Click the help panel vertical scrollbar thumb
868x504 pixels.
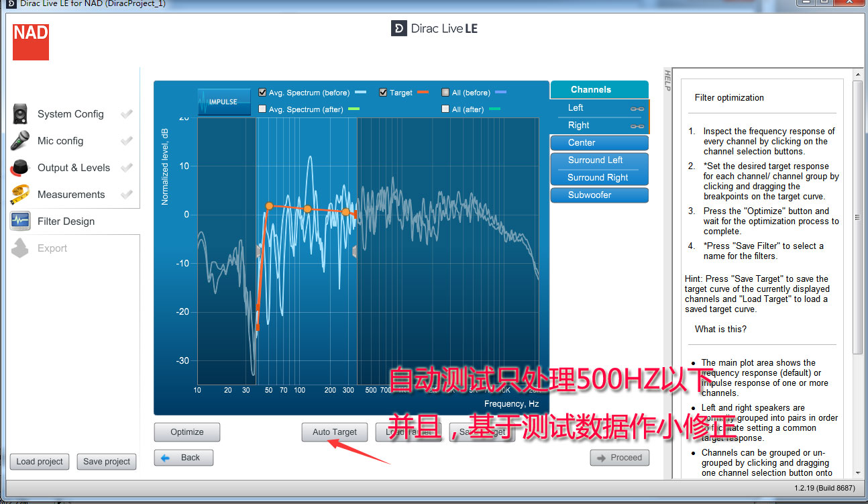857,217
